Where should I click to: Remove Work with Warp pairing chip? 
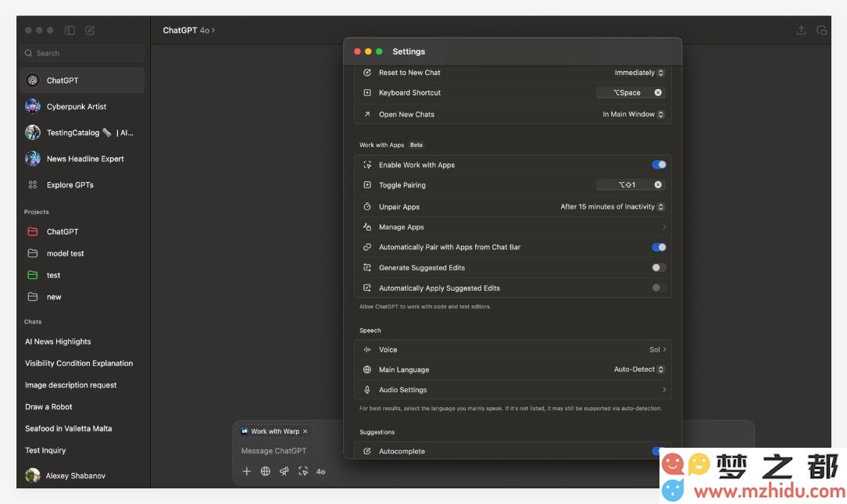point(306,431)
